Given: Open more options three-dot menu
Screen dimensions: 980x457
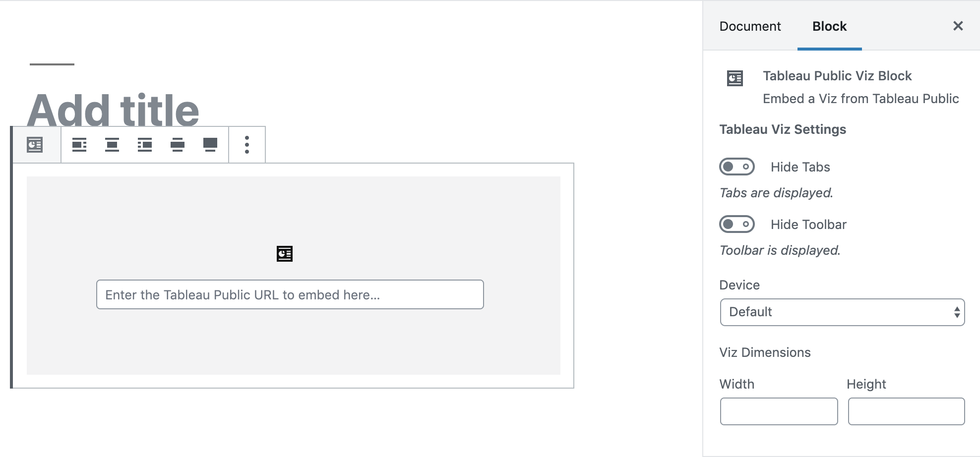Looking at the screenshot, I should pyautogui.click(x=247, y=145).
